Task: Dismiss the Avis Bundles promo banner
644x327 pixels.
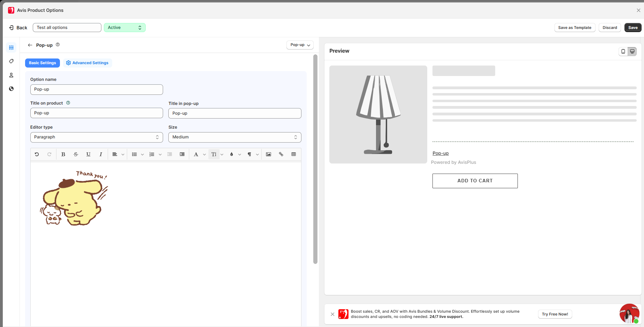Action: pos(332,314)
